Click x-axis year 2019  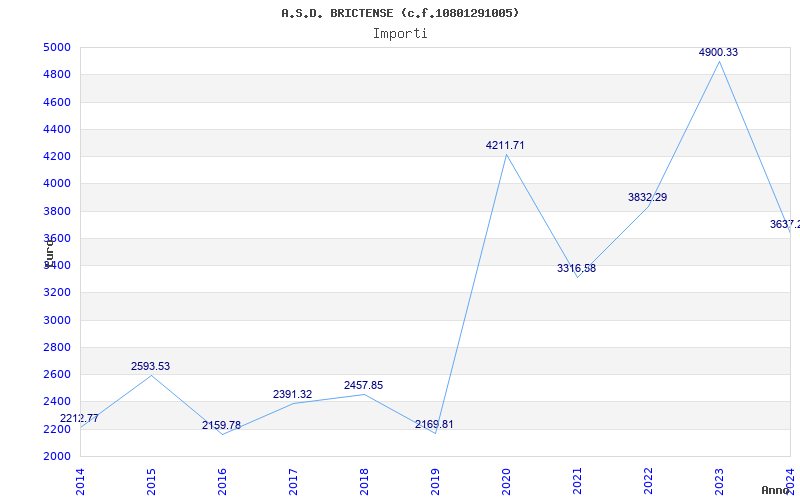point(435,482)
